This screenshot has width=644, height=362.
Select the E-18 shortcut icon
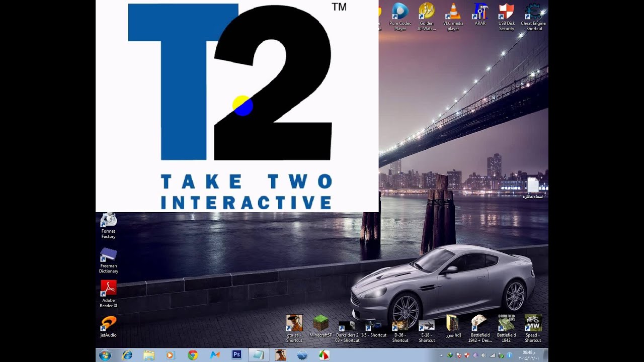tap(427, 331)
